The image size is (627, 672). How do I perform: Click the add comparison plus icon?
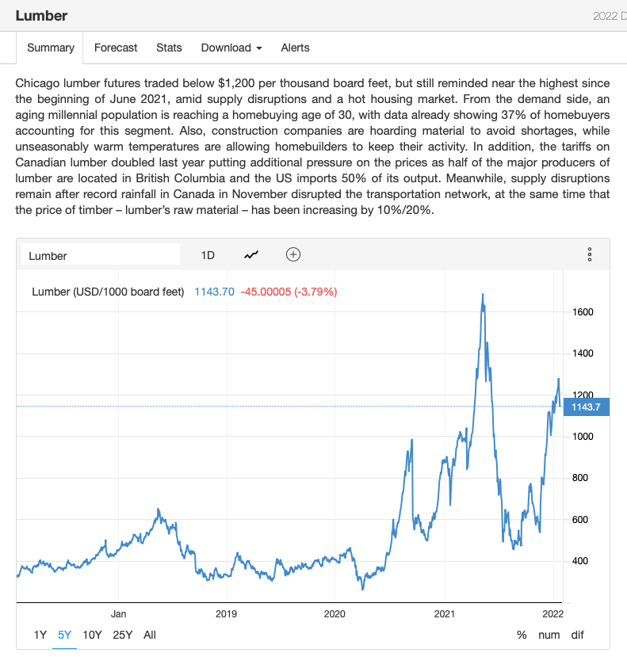coord(293,255)
